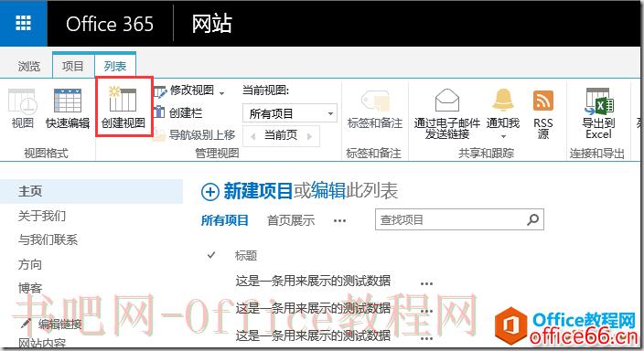Click the plus icon beside 新建项目
Image resolution: width=644 pixels, height=351 pixels.
click(209, 192)
